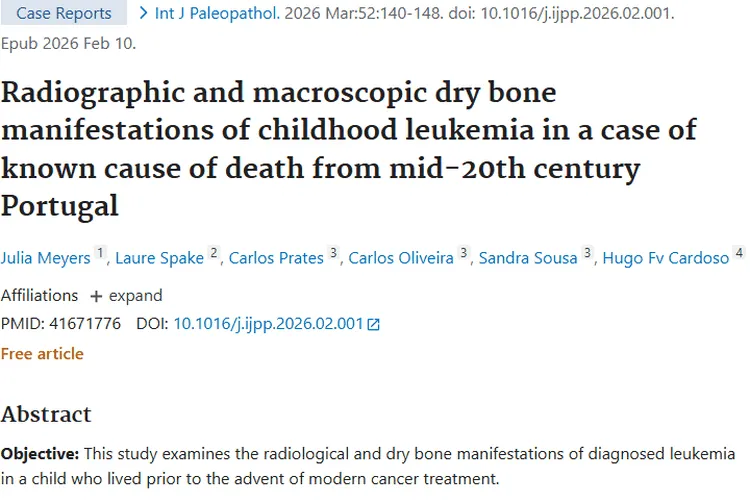Click the Abstract section heading
The width and height of the screenshot is (750, 500).
(46, 414)
